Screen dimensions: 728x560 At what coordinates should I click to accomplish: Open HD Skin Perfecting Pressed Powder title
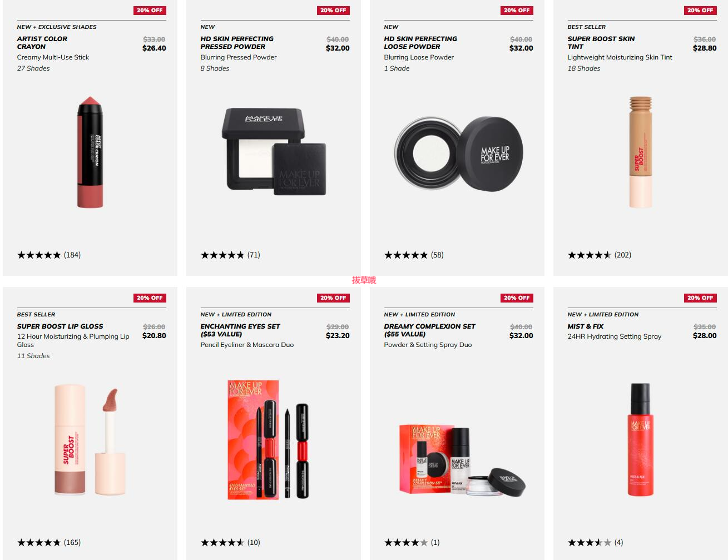(x=237, y=43)
